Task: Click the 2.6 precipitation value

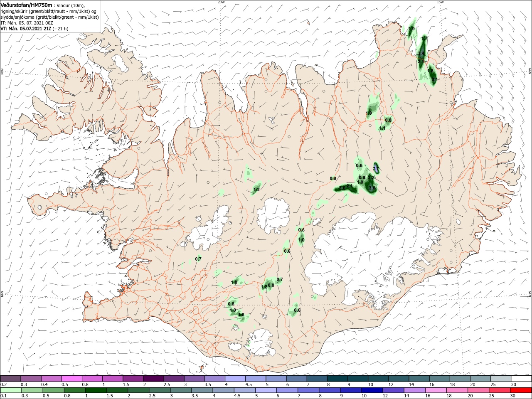Action: pyautogui.click(x=342, y=188)
